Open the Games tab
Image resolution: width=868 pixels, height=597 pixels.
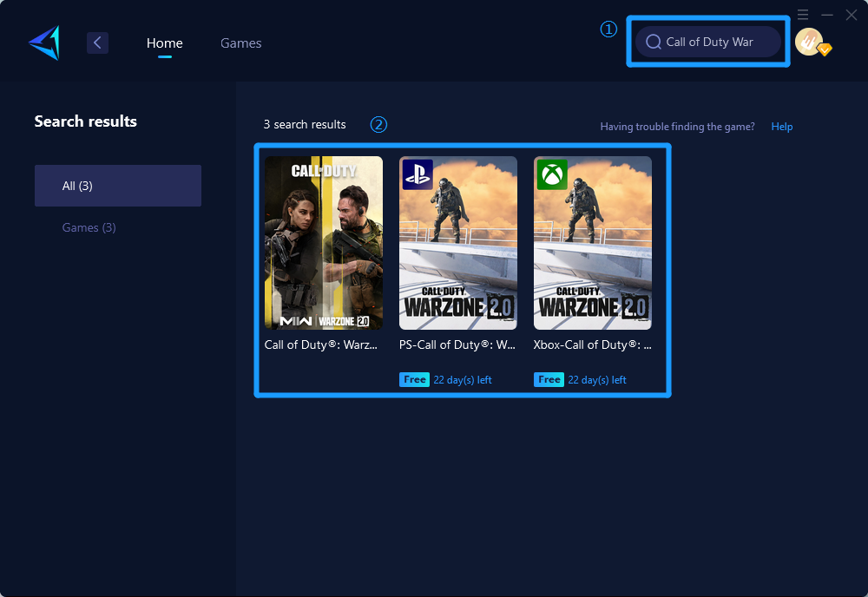click(x=240, y=43)
